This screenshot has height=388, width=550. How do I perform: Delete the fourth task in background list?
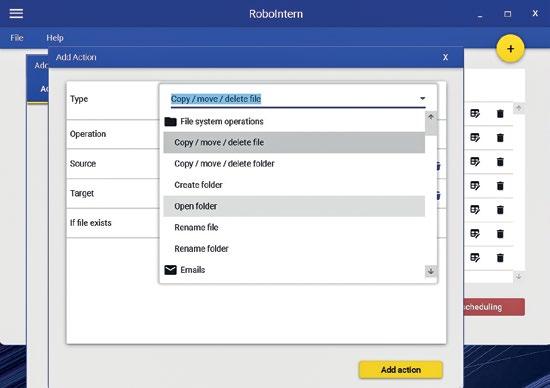tap(500, 186)
